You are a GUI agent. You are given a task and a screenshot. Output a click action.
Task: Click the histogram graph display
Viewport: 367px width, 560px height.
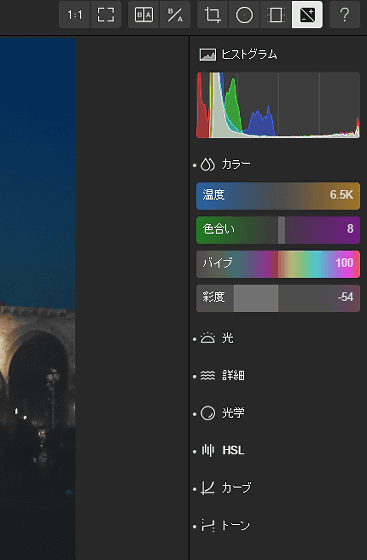(278, 105)
